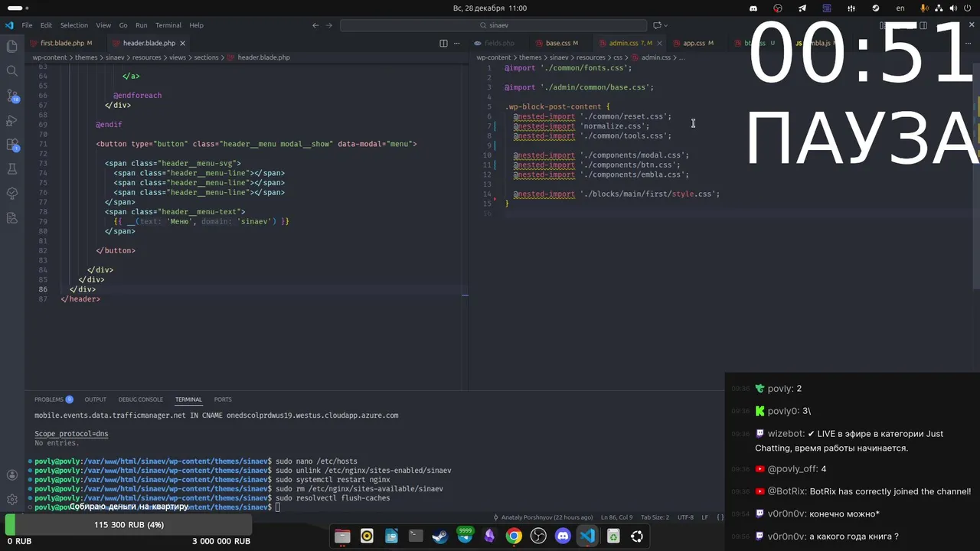
Task: Click Steam tray icon in top bar
Action: (876, 8)
